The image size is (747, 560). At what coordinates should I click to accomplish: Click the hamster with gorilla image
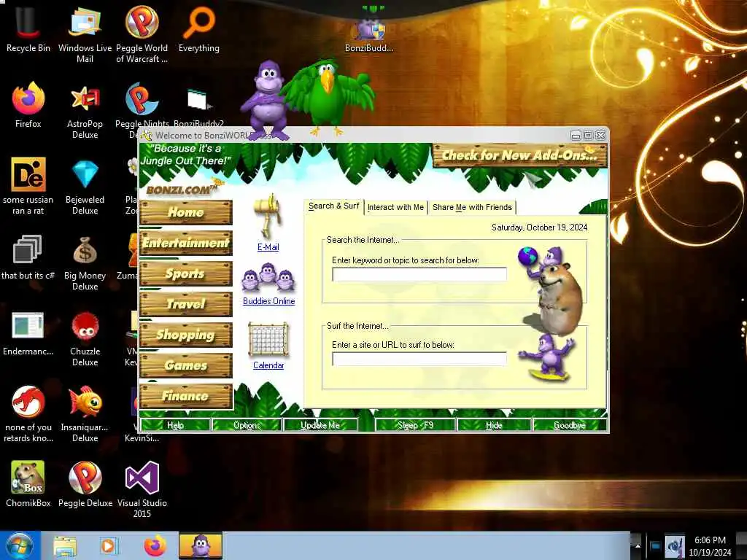coord(551,290)
